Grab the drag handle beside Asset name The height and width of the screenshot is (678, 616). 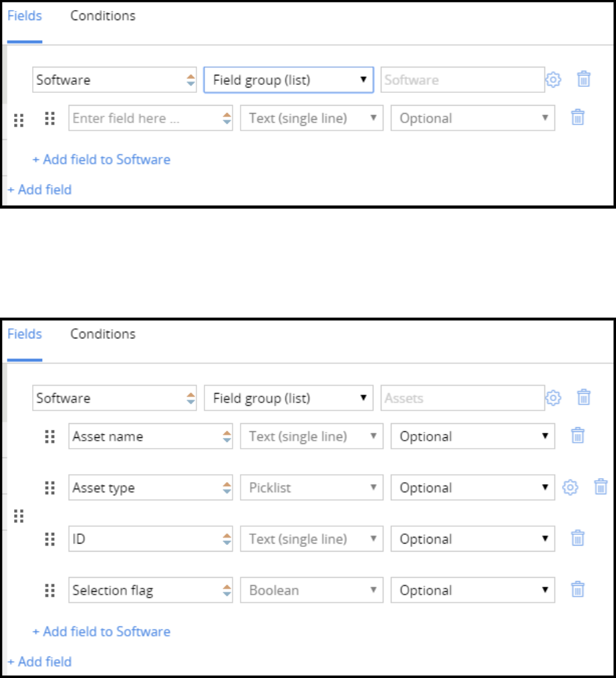click(49, 437)
